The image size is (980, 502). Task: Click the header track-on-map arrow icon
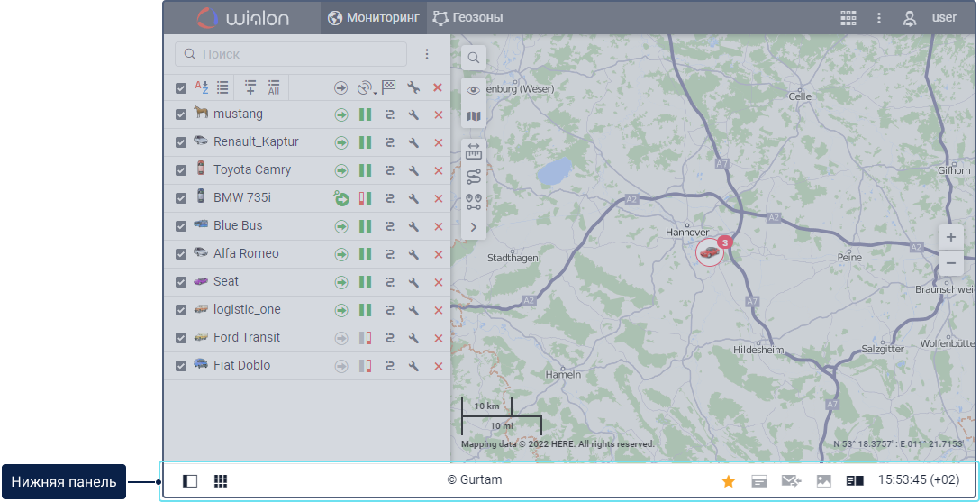point(340,88)
